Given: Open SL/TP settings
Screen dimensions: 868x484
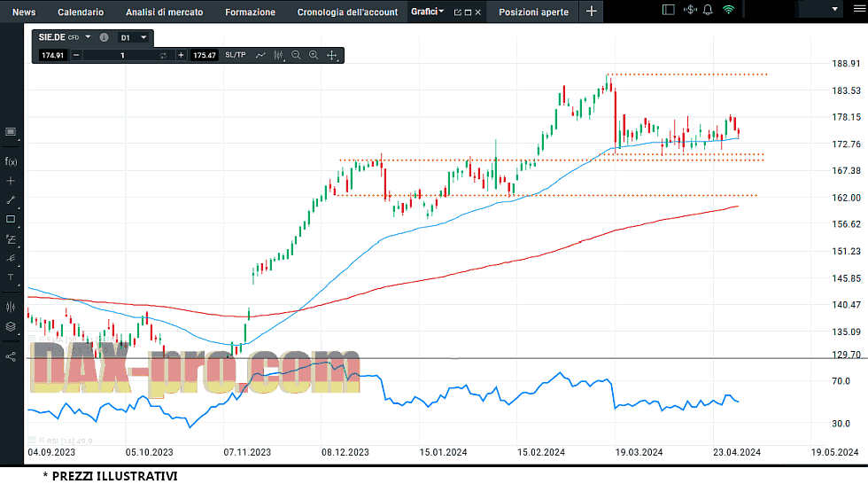Looking at the screenshot, I should click(236, 55).
